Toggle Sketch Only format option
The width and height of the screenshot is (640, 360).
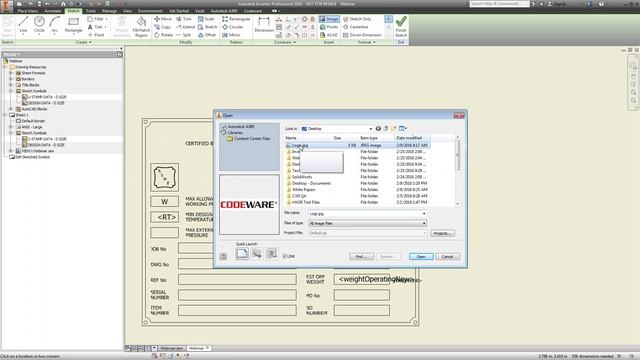[x=357, y=19]
